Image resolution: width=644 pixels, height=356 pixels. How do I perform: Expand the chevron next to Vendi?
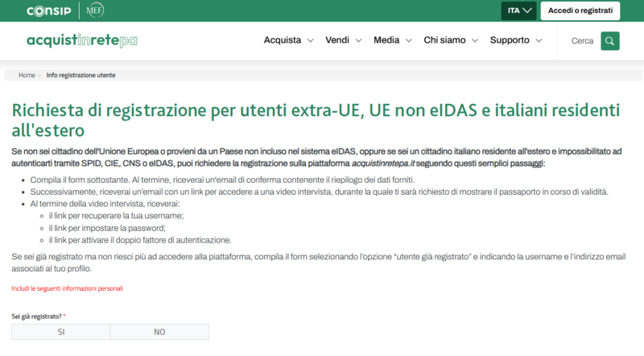pyautogui.click(x=358, y=41)
